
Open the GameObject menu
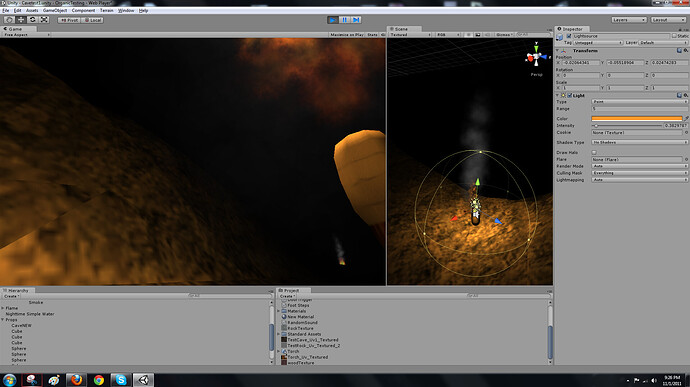tap(55, 11)
